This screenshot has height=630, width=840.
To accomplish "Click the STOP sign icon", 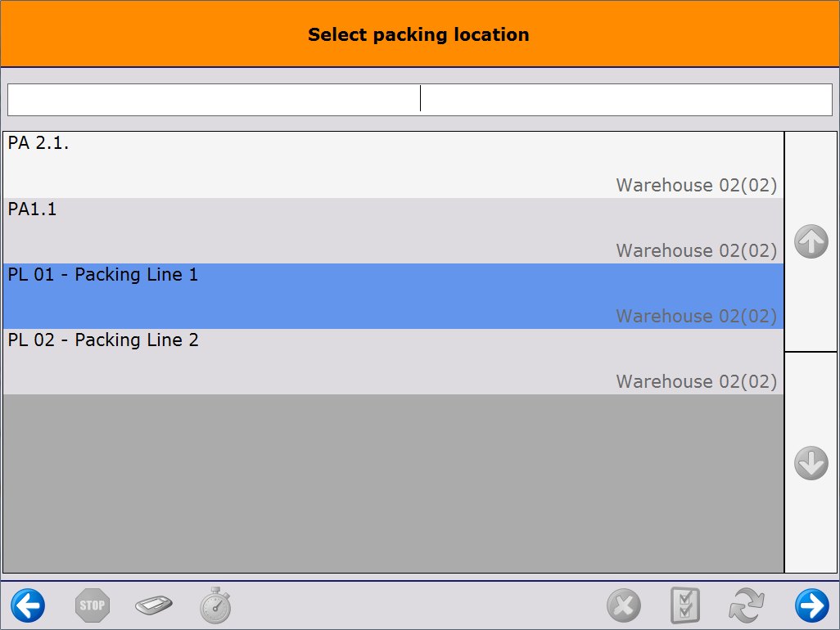I will 92,605.
